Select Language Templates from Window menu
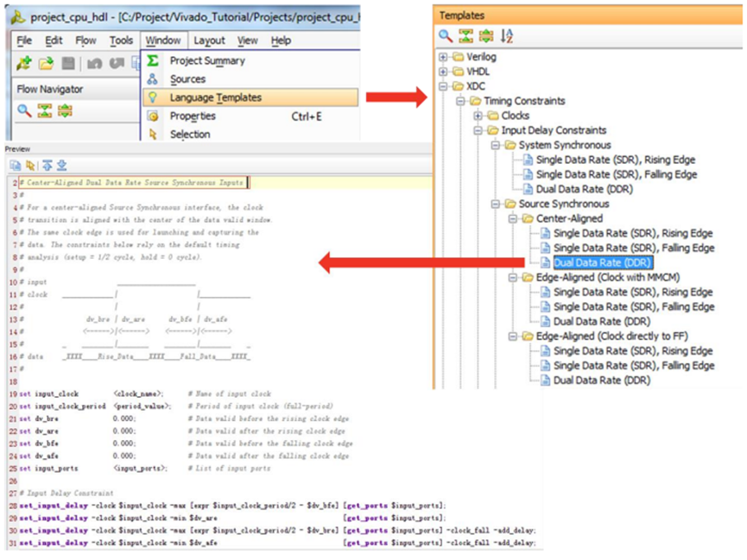747x560 pixels. pos(215,98)
